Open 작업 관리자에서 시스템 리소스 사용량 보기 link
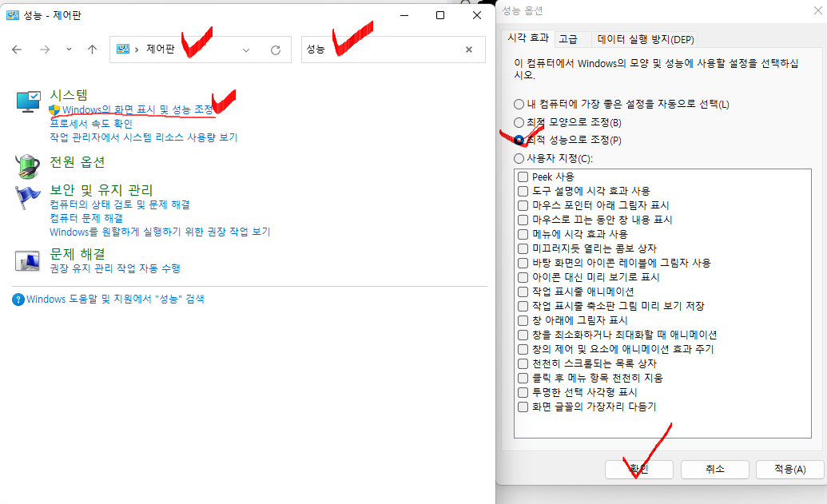This screenshot has width=827, height=504. point(144,137)
